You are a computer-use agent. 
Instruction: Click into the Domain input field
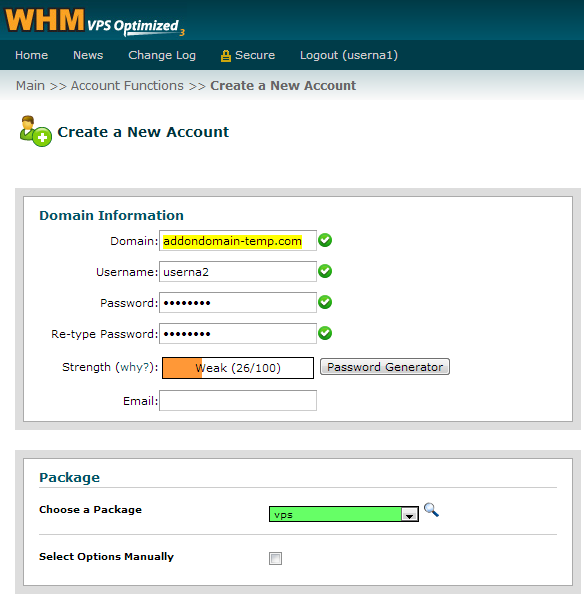tap(238, 241)
